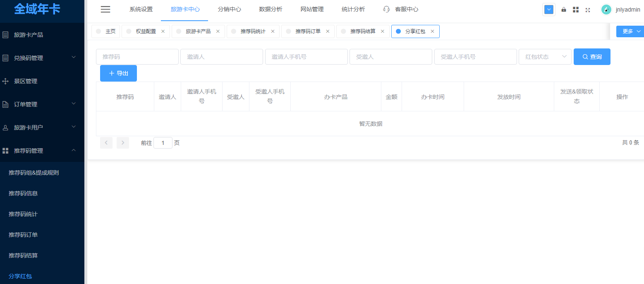Click the hamburger menu collapse icon
The width and height of the screenshot is (644, 284).
105,10
